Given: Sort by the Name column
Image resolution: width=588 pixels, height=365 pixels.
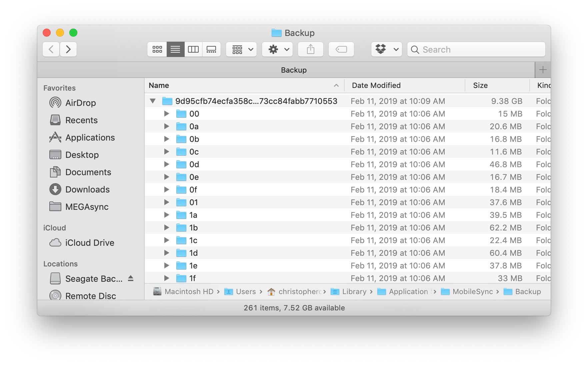Looking at the screenshot, I should click(x=244, y=85).
